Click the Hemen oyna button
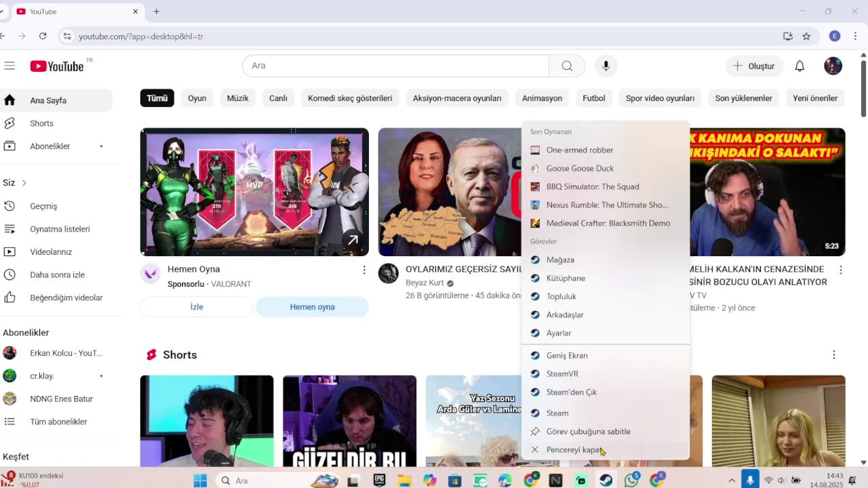This screenshot has height=488, width=868. point(312,307)
